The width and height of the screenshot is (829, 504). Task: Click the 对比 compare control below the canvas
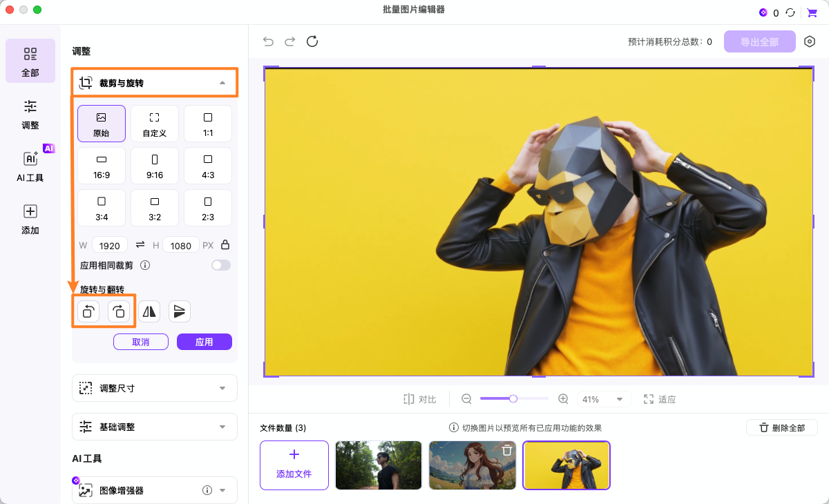point(419,398)
